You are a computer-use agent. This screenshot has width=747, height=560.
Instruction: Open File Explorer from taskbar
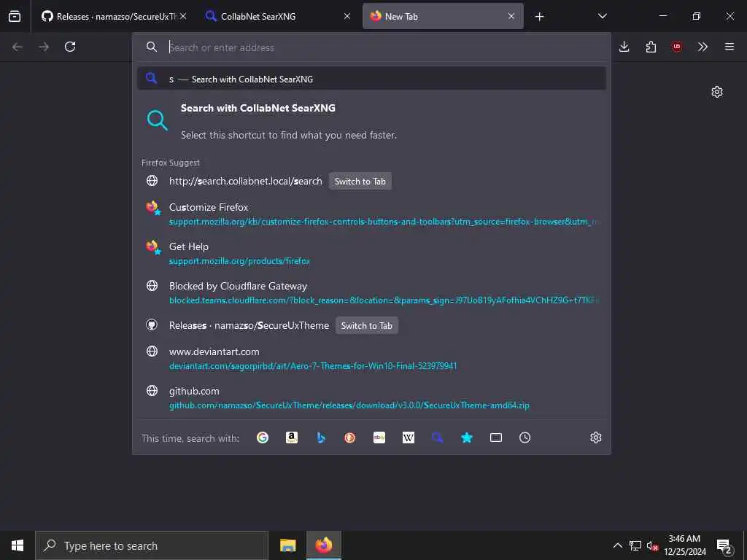click(287, 545)
